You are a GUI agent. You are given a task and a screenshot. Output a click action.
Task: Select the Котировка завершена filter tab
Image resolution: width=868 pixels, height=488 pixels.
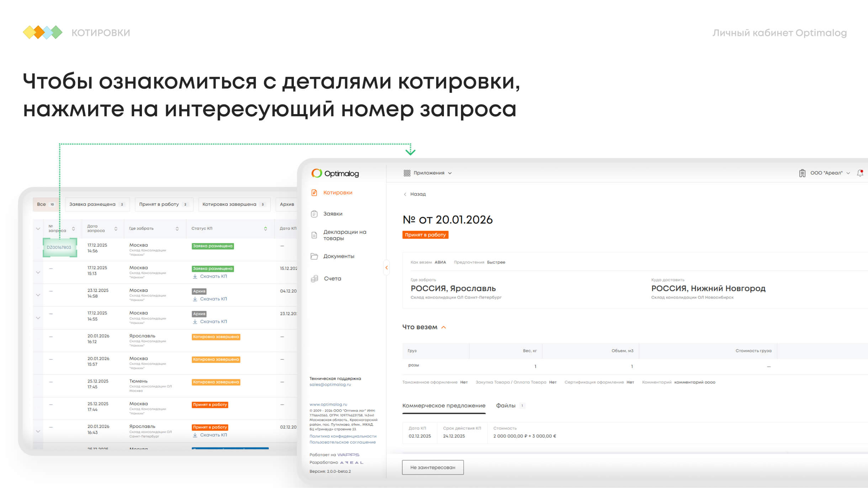click(x=234, y=204)
